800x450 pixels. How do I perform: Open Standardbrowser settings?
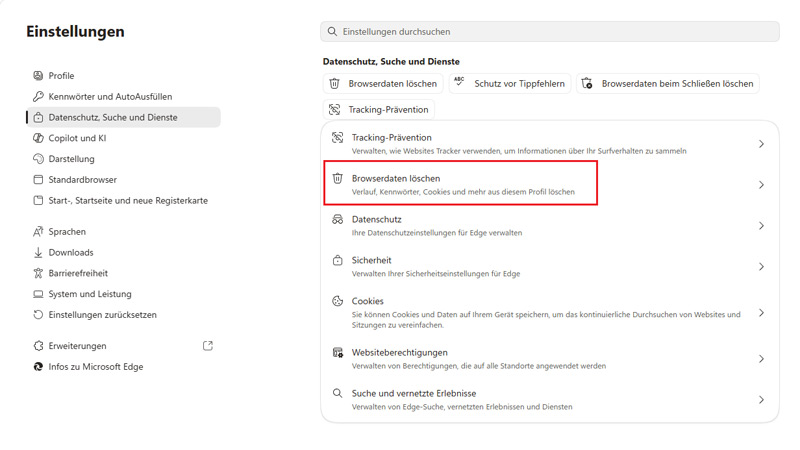pos(123,180)
